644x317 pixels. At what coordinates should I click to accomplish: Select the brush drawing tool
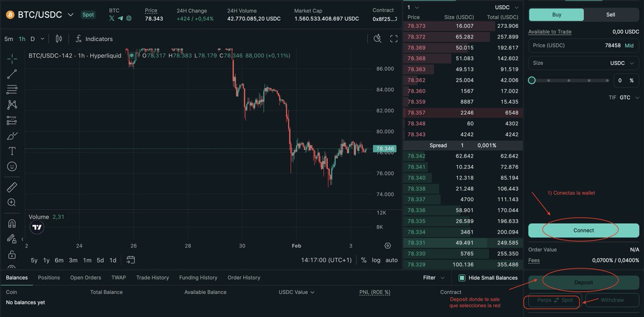coord(12,136)
